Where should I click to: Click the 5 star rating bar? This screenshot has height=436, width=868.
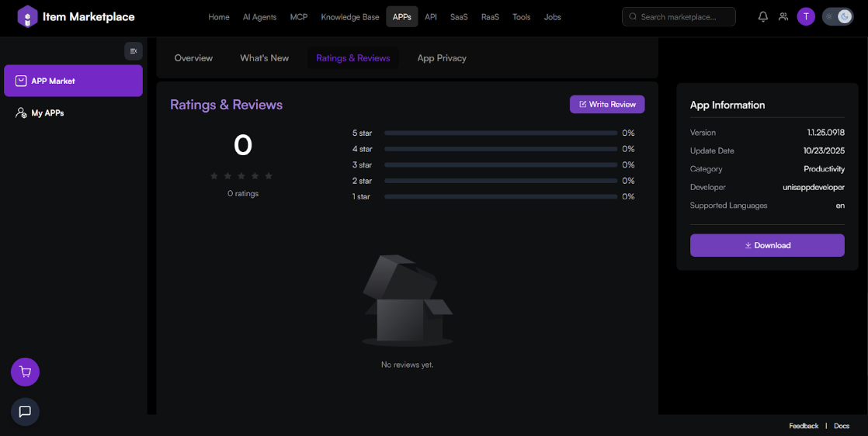[x=500, y=133]
